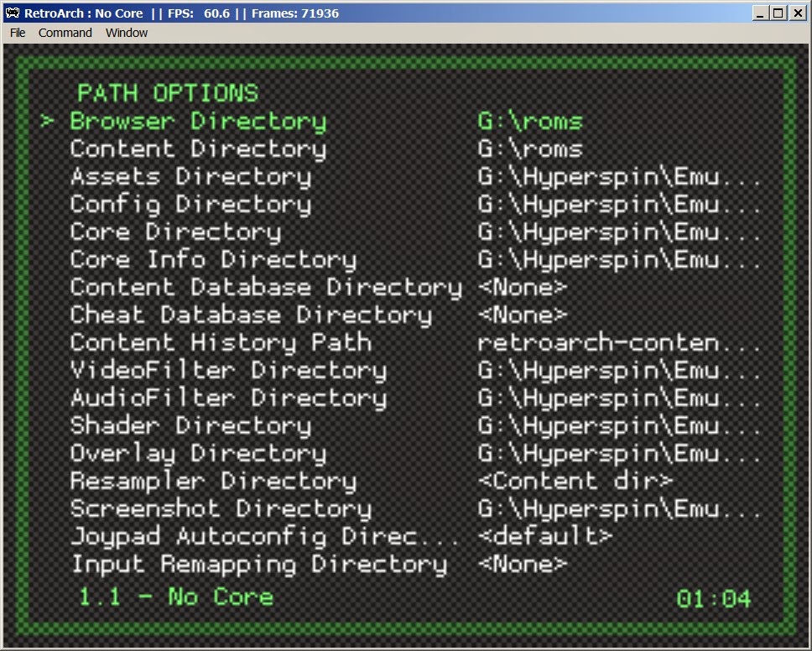Select the Input Remapping Directory option

[259, 564]
